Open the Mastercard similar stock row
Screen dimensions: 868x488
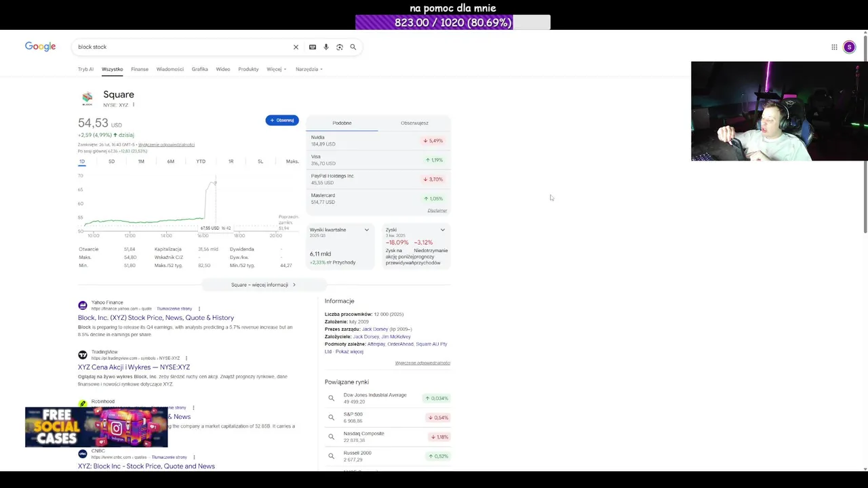[378, 199]
